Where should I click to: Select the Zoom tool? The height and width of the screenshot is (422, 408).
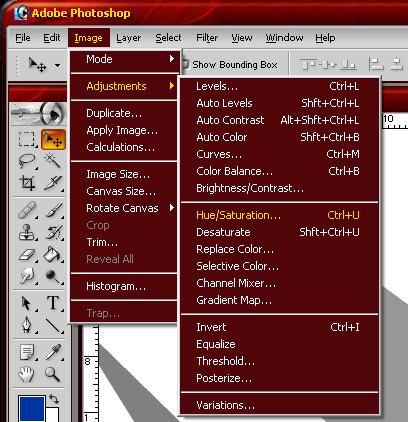pos(53,374)
